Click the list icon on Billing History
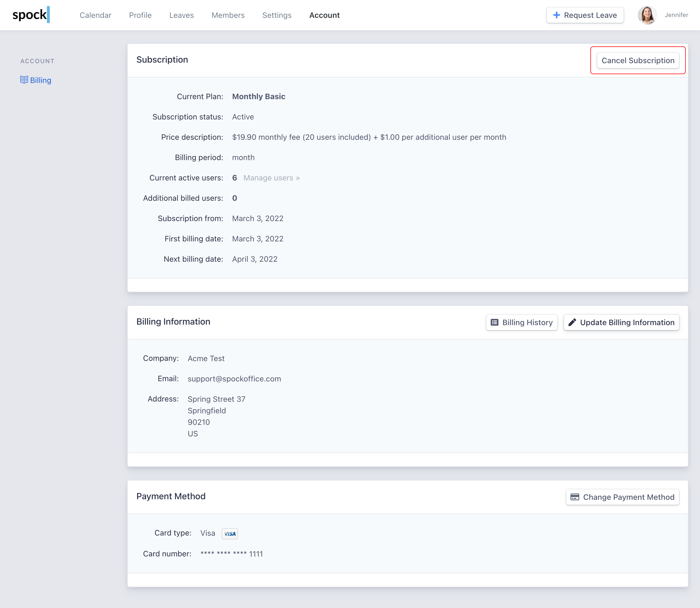This screenshot has width=700, height=608. coord(495,322)
